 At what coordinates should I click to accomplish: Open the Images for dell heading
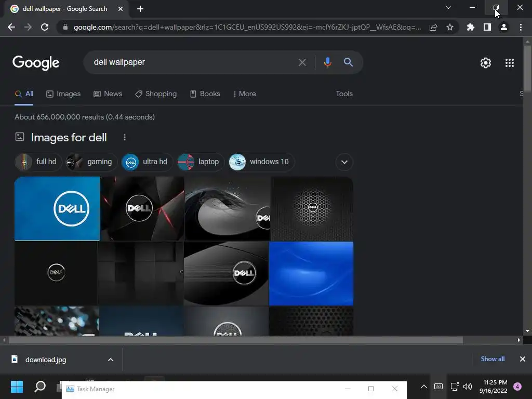69,137
